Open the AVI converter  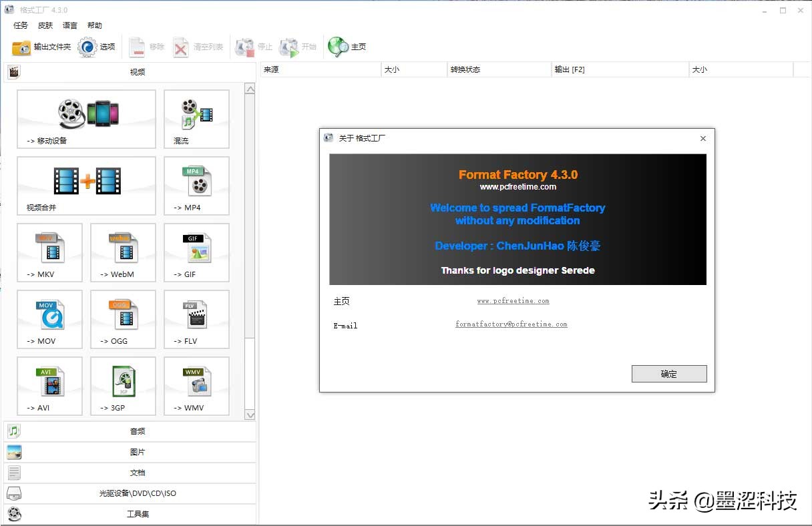tap(49, 386)
